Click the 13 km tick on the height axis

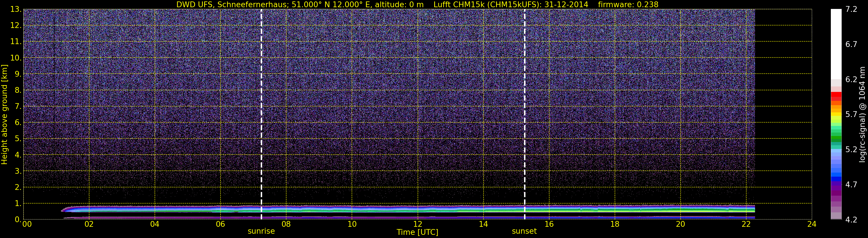[15, 10]
